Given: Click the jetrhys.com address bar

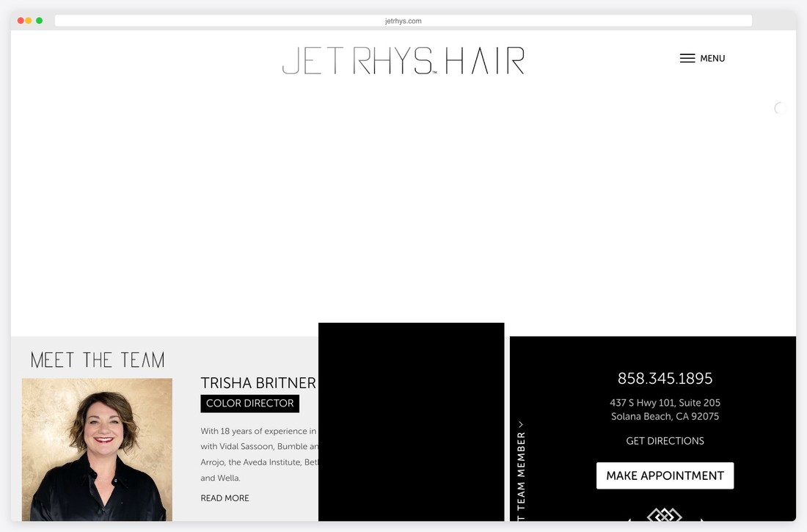Looking at the screenshot, I should coord(403,21).
